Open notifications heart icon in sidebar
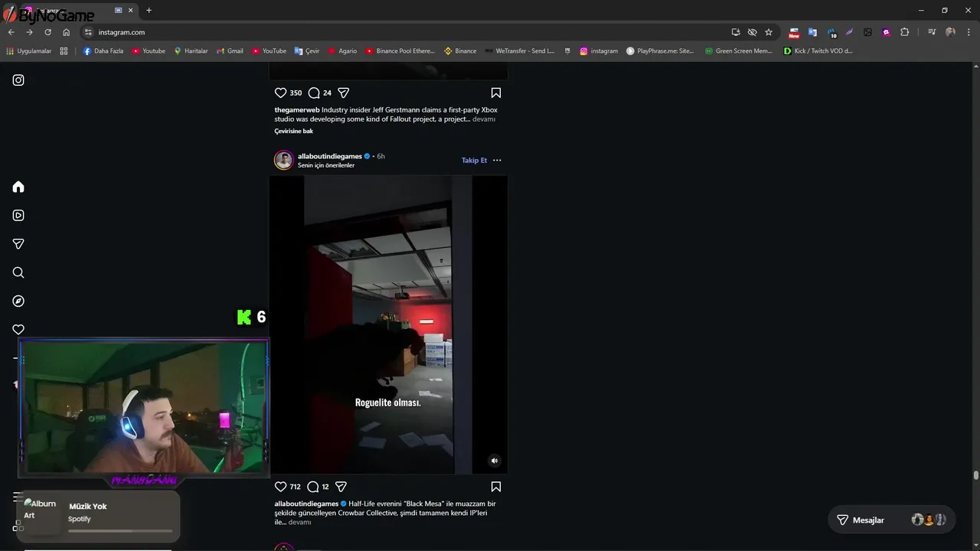 [18, 330]
